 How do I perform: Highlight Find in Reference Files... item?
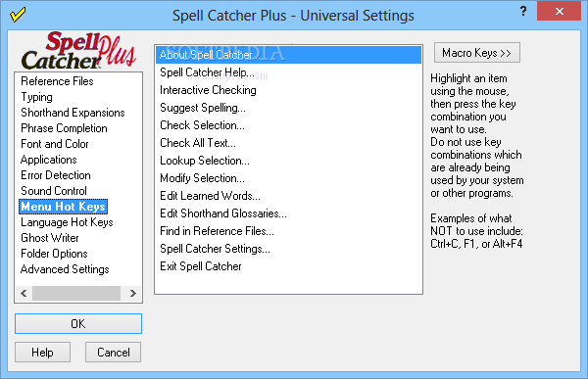click(x=288, y=231)
